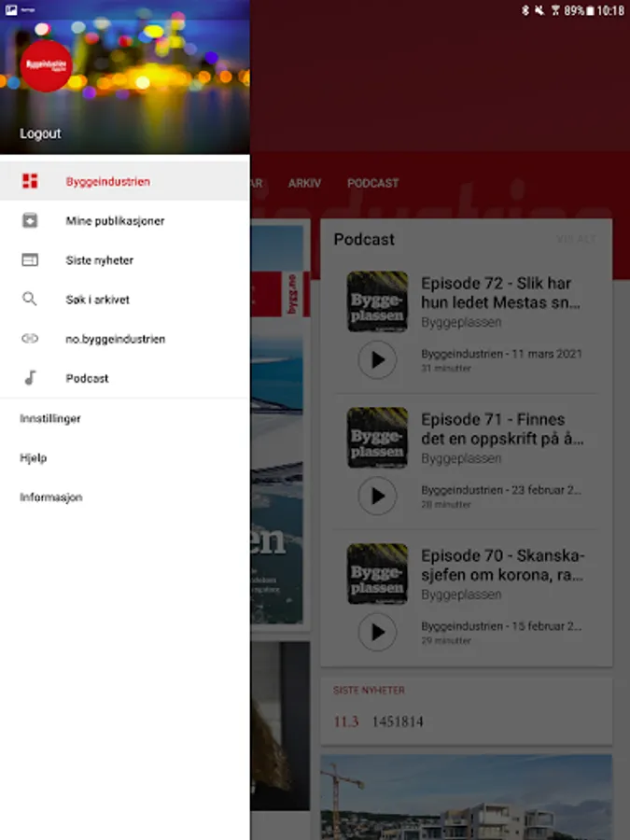Viewport: 630px width, 840px height.
Task: Open the 11.3 news item 1451814
Action: (378, 721)
